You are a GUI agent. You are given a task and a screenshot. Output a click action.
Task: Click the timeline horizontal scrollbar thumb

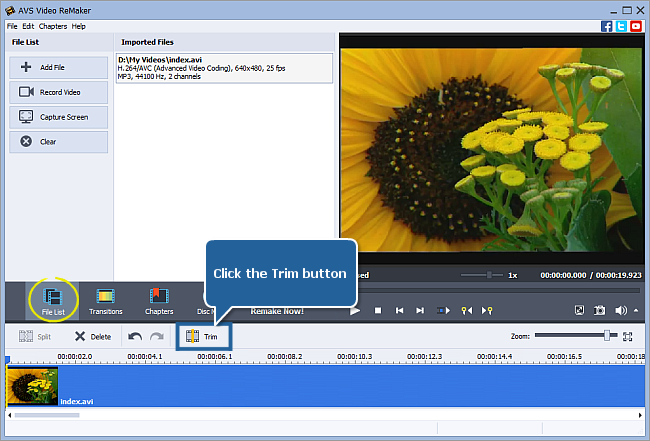point(47,415)
